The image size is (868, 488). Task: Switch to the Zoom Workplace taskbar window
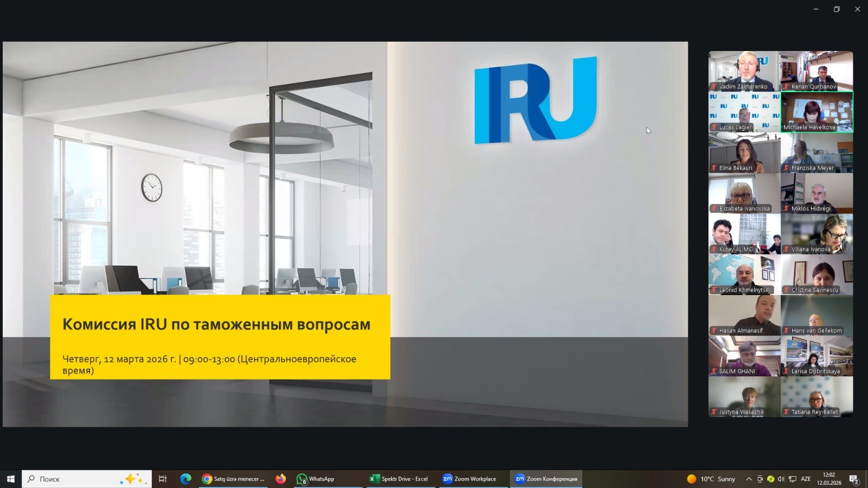click(470, 479)
